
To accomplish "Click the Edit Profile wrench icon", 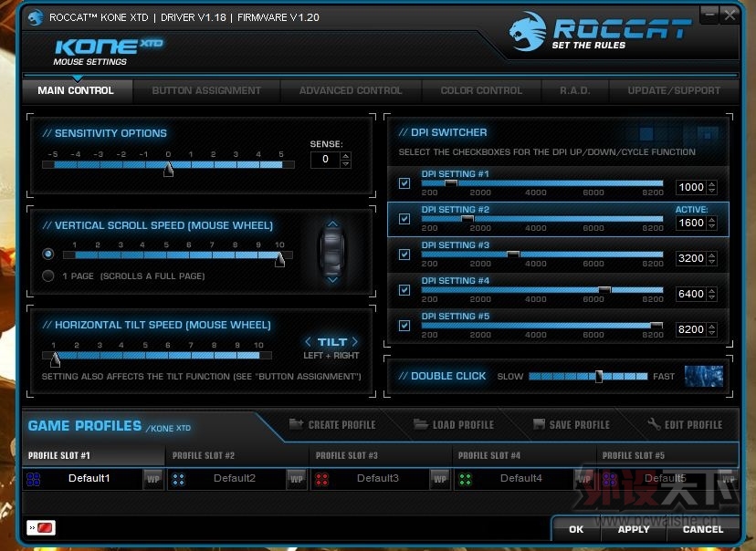I will click(x=654, y=424).
